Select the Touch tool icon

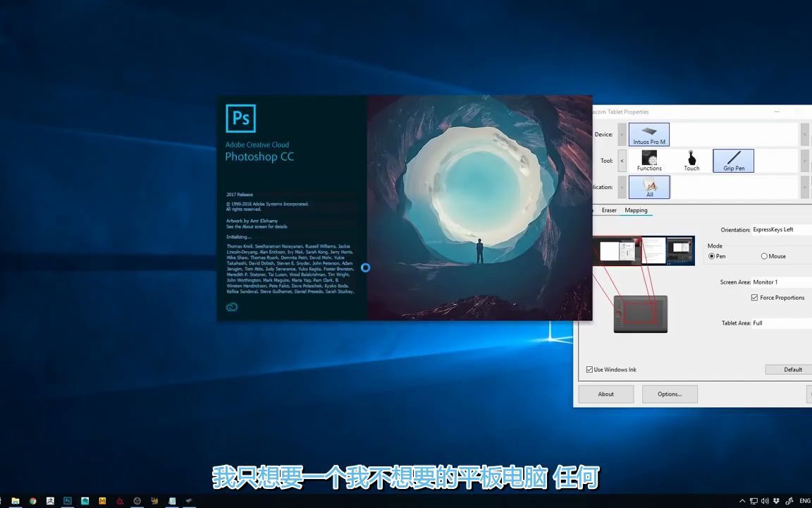(x=691, y=160)
